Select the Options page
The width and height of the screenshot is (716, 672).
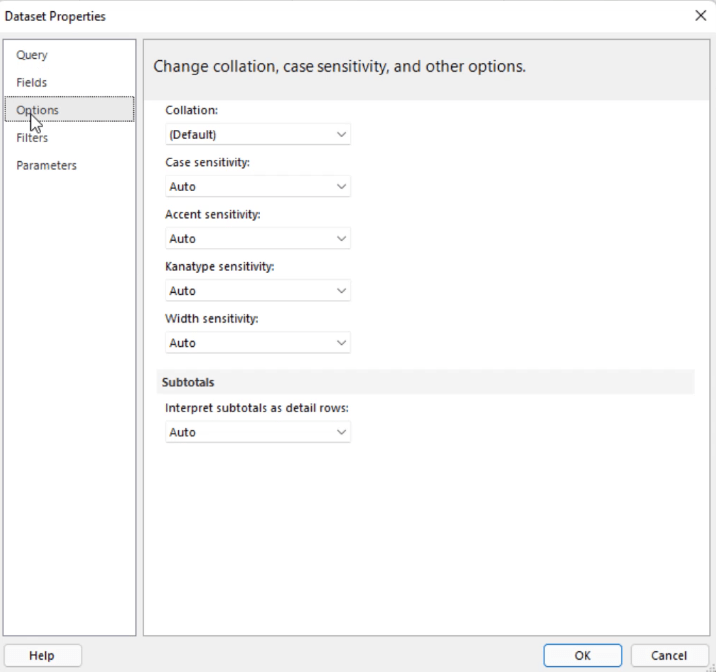[x=69, y=110]
